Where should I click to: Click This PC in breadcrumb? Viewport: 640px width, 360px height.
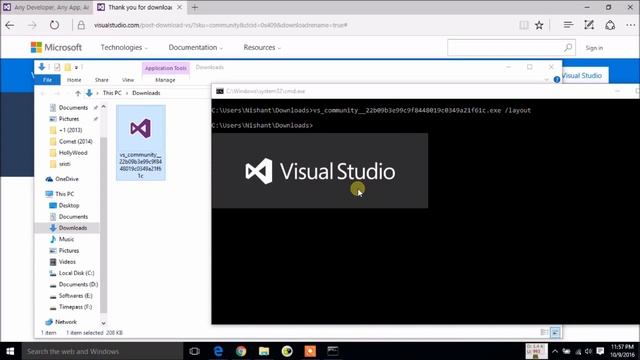point(112,93)
